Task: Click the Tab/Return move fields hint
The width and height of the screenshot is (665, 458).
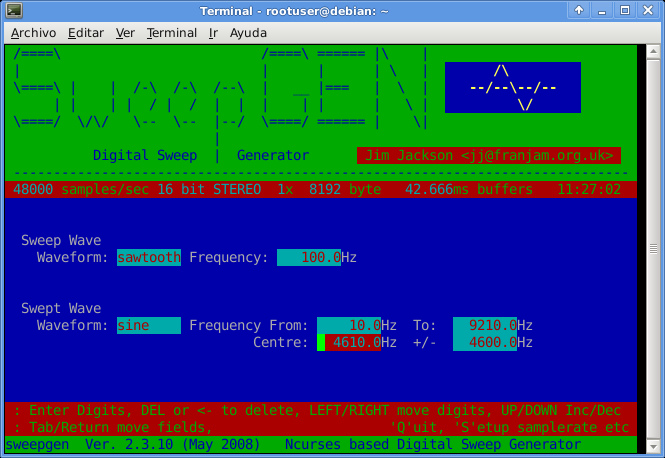Action: [x=121, y=427]
